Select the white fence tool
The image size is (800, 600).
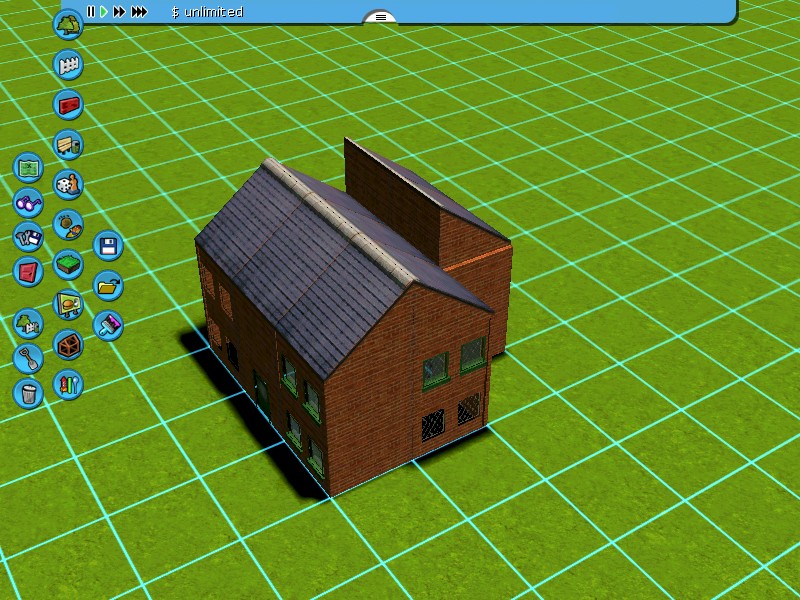(x=68, y=65)
